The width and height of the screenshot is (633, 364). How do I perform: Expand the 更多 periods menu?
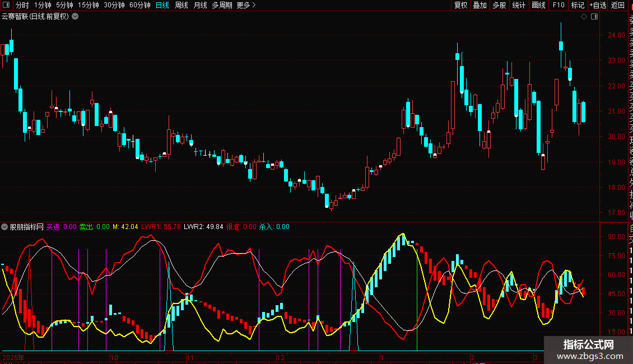pos(246,5)
